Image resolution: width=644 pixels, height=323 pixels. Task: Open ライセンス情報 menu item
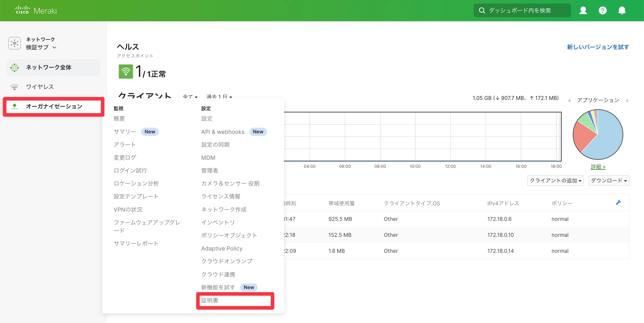221,196
